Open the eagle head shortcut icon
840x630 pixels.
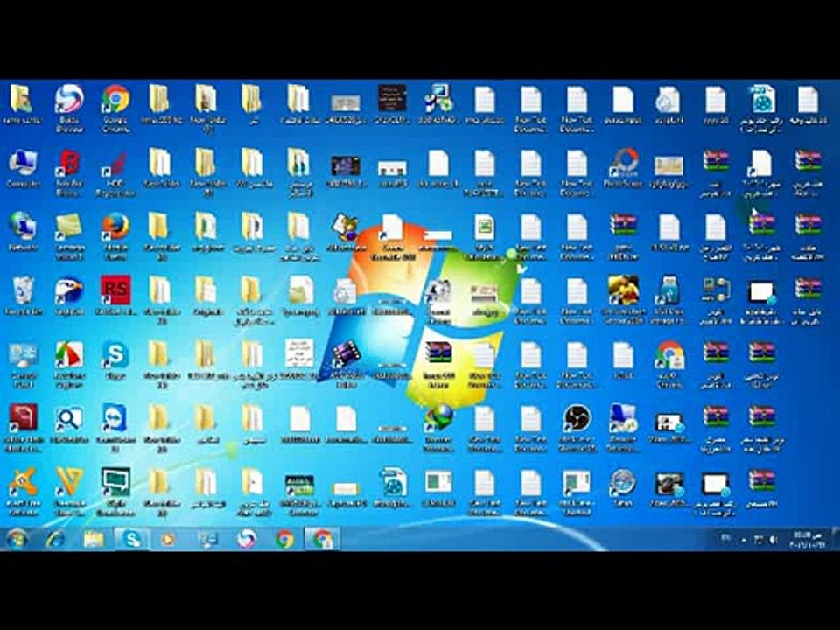coord(69,291)
